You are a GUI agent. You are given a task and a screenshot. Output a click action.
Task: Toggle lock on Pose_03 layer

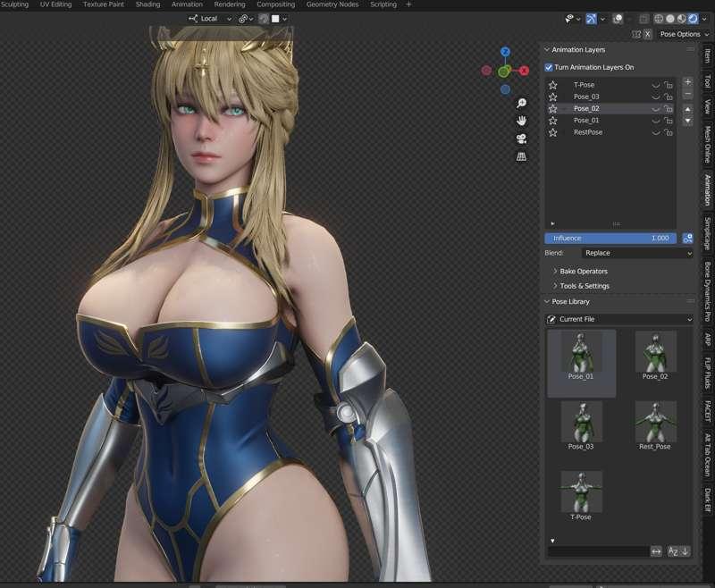[669, 97]
